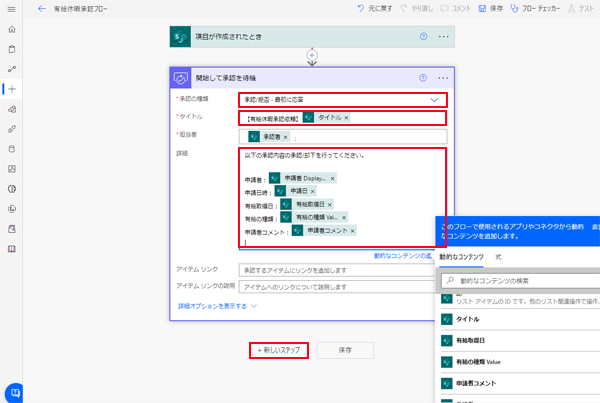
Task: Remove the 承認者 token
Action: coord(285,137)
